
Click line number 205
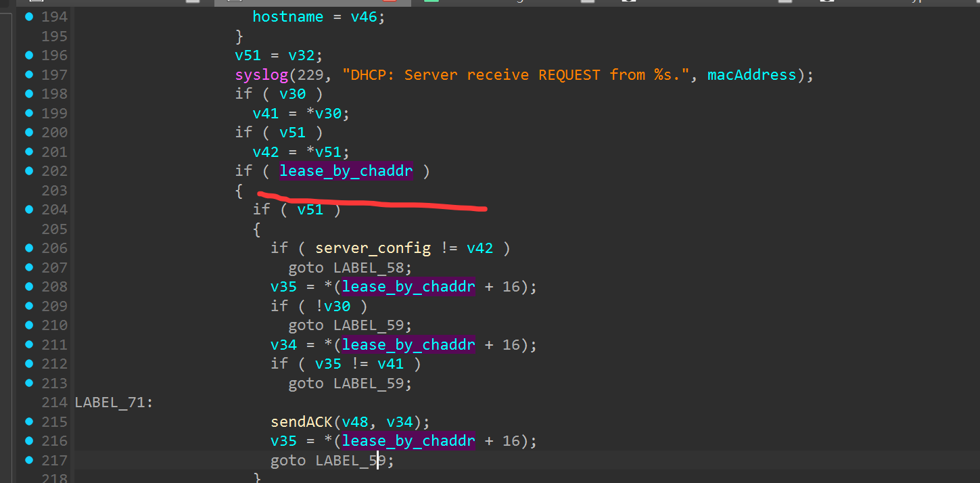point(55,229)
